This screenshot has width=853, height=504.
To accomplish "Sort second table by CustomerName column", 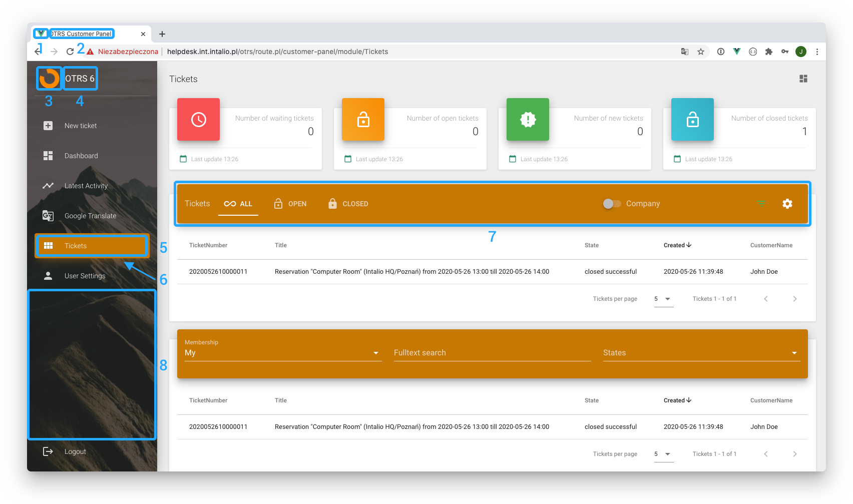I will coord(771,400).
